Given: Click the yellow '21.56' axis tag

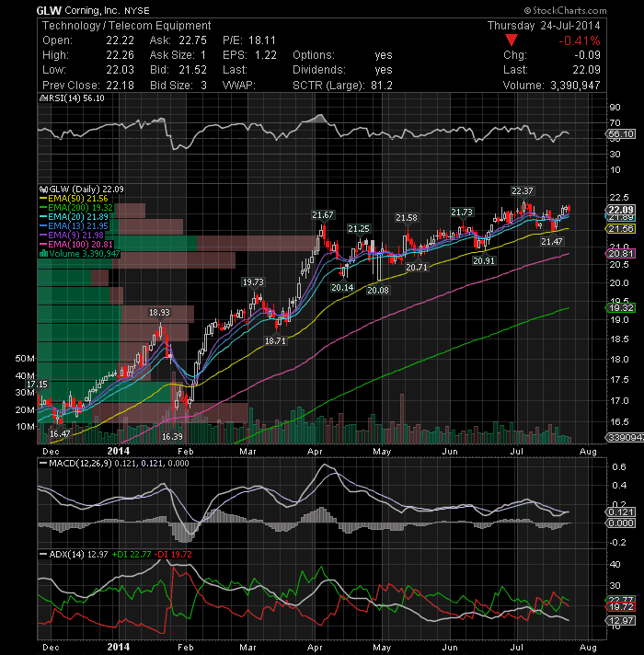Looking at the screenshot, I should (621, 228).
